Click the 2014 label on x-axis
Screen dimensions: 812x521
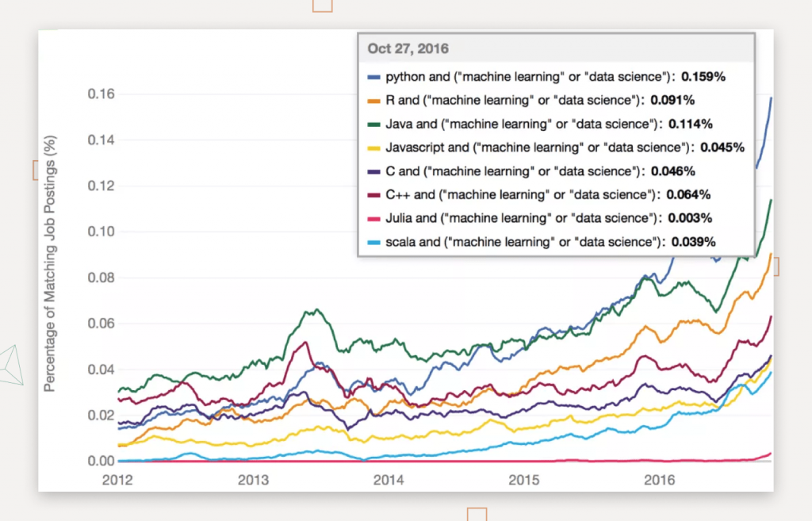point(389,480)
